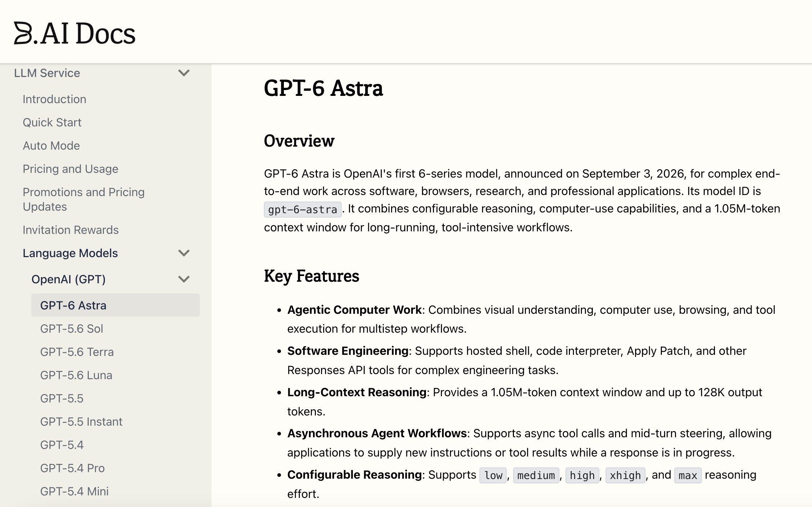The image size is (812, 507).
Task: Click the gpt-6-astra model ID code
Action: (x=302, y=210)
